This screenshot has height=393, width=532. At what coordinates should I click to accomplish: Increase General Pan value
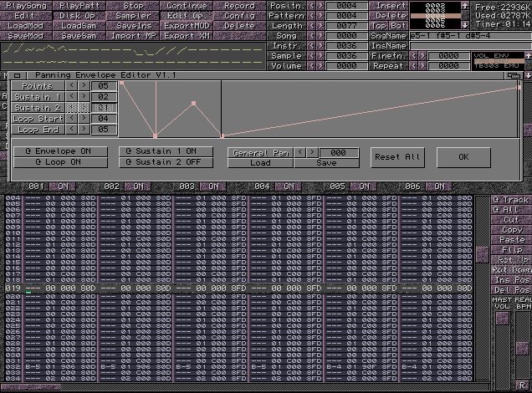(312, 152)
